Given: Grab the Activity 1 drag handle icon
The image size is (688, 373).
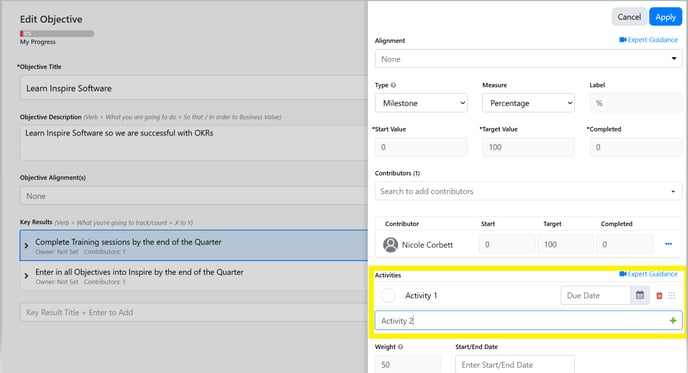Looking at the screenshot, I should 672,296.
